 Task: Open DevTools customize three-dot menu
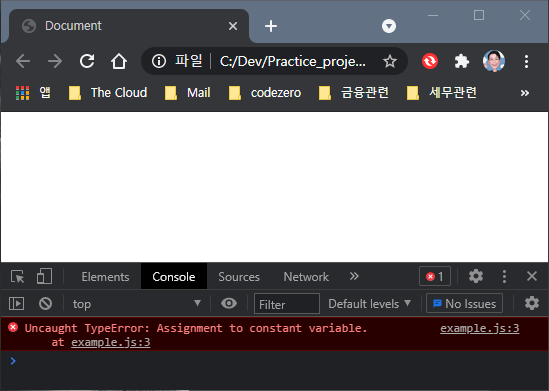[x=504, y=277]
